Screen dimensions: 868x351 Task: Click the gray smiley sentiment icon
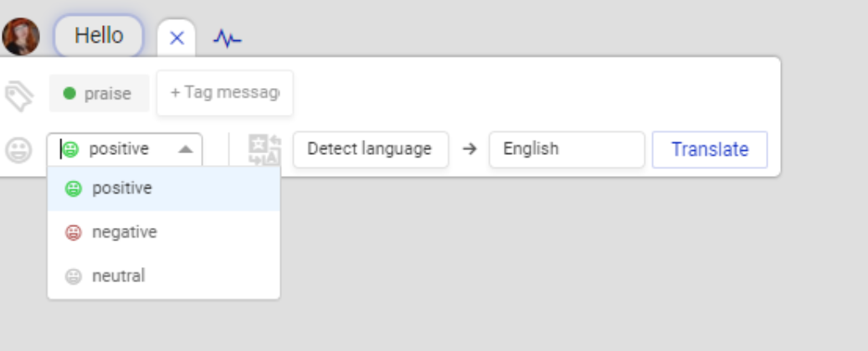[x=18, y=150]
